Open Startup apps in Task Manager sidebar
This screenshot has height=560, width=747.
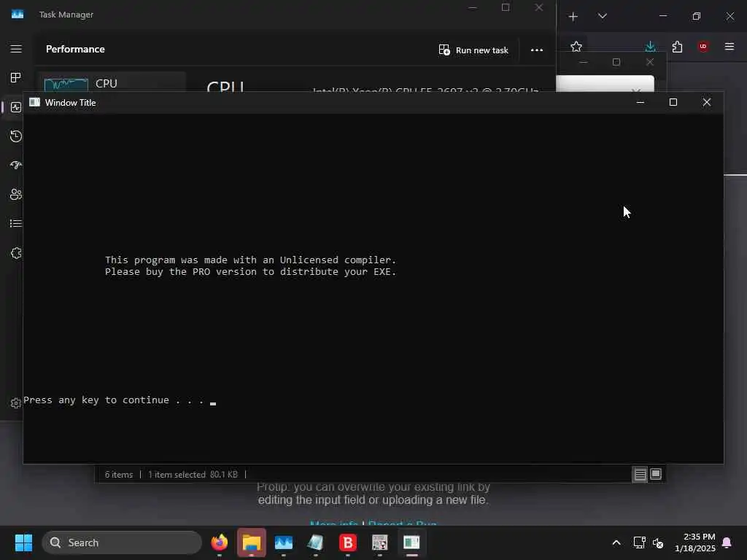(x=16, y=166)
